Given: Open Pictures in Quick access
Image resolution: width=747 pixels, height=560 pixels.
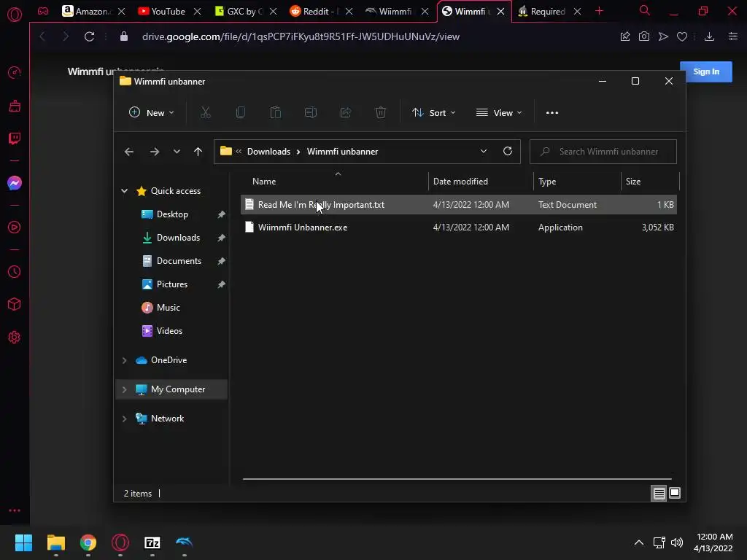Looking at the screenshot, I should point(172,284).
